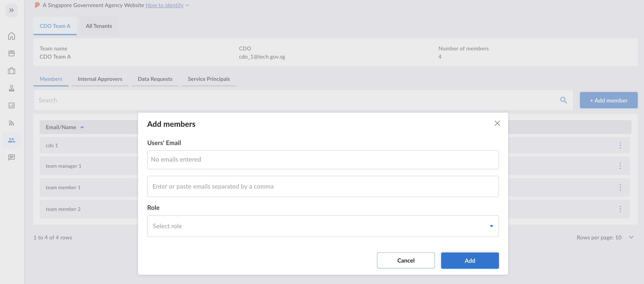The width and height of the screenshot is (644, 284).
Task: Click the 1 to 4 of 4 rows text
Action: pyautogui.click(x=53, y=237)
